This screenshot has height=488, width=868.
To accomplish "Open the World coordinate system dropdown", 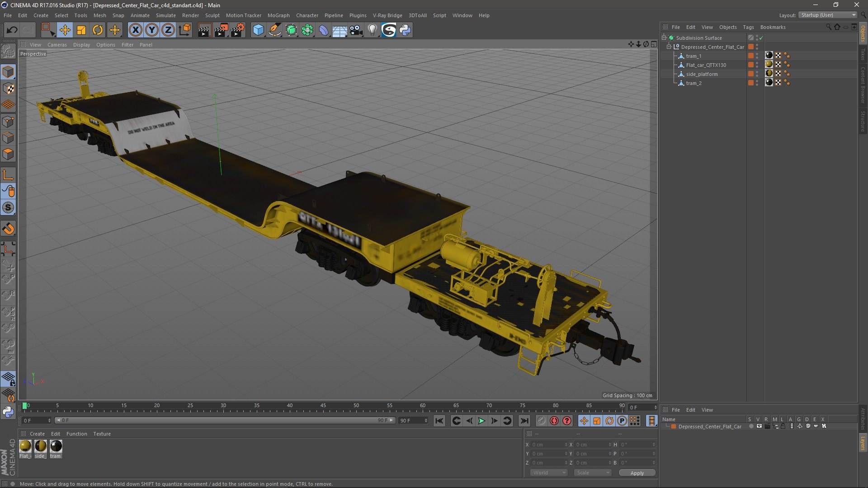I will (x=549, y=473).
